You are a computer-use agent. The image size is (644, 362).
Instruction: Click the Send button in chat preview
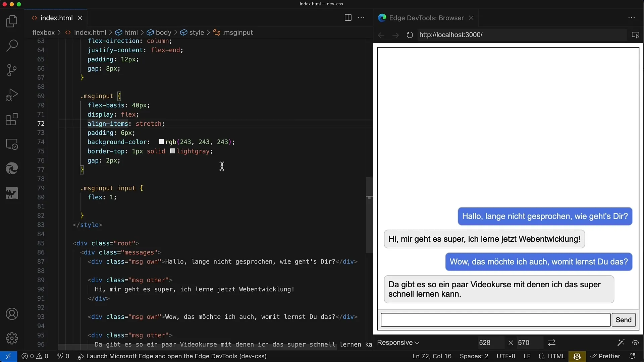point(624,320)
